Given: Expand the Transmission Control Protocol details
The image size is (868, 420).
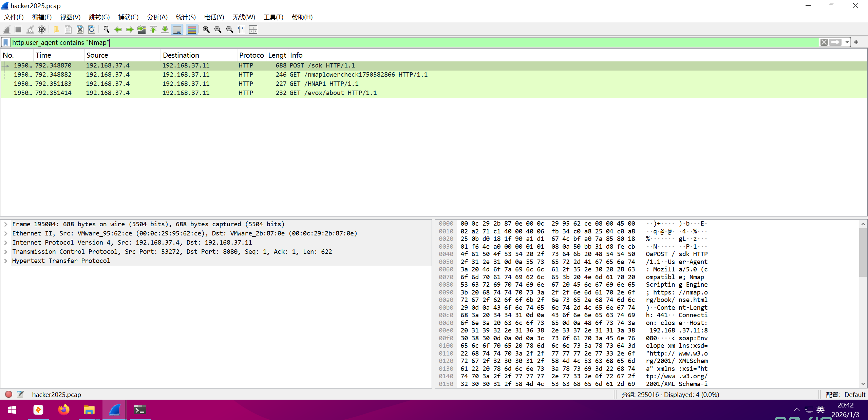Looking at the screenshot, I should click(6, 252).
